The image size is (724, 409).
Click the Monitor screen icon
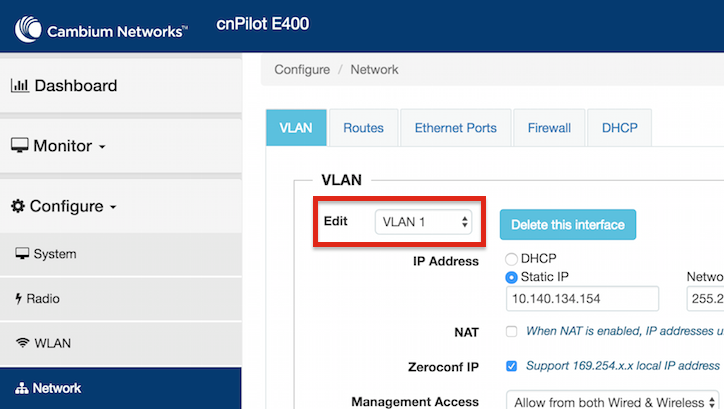[x=20, y=146]
